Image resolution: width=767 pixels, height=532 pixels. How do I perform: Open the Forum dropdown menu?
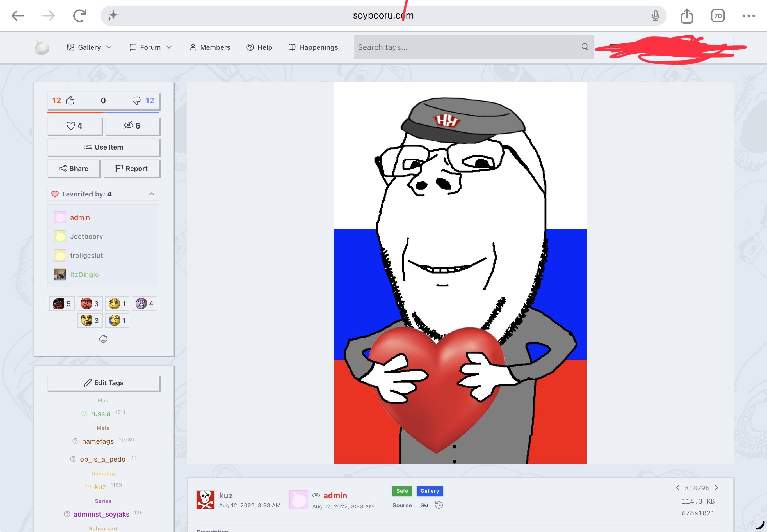click(x=151, y=47)
